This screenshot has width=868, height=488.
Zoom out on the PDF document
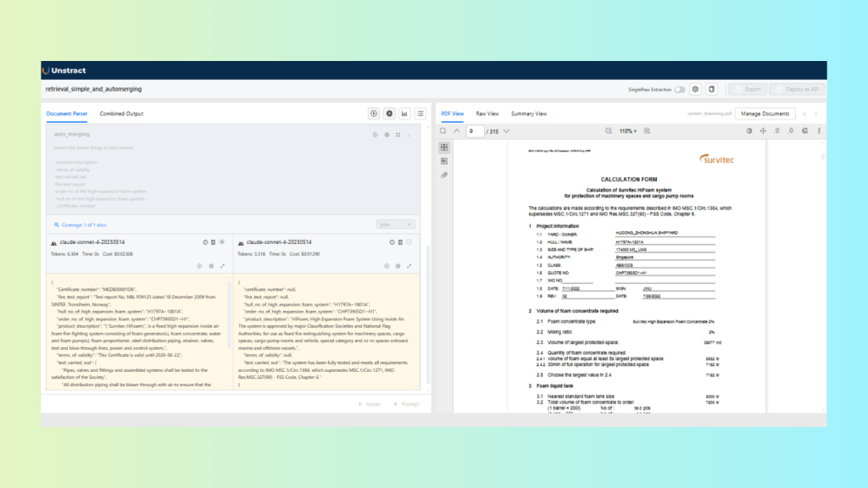coord(608,131)
